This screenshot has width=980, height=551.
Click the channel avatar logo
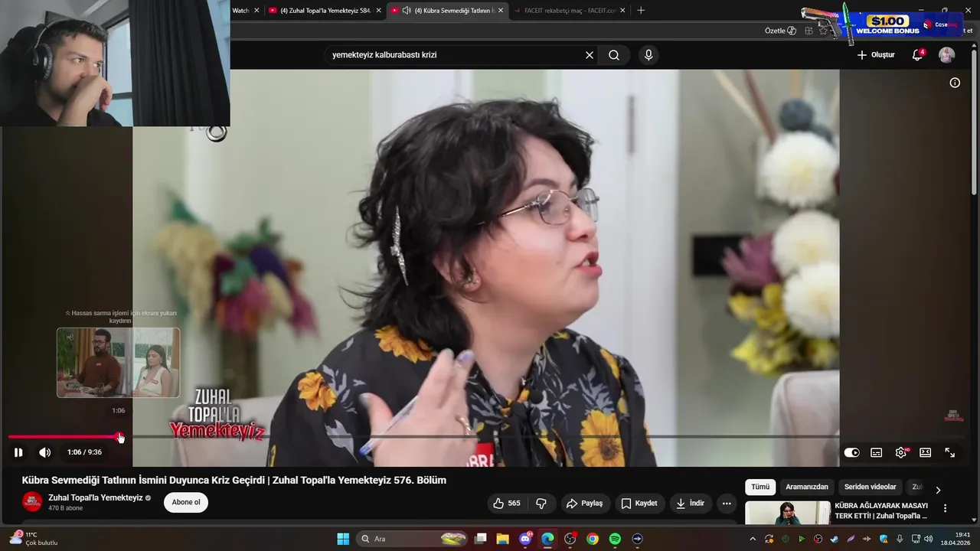(32, 503)
